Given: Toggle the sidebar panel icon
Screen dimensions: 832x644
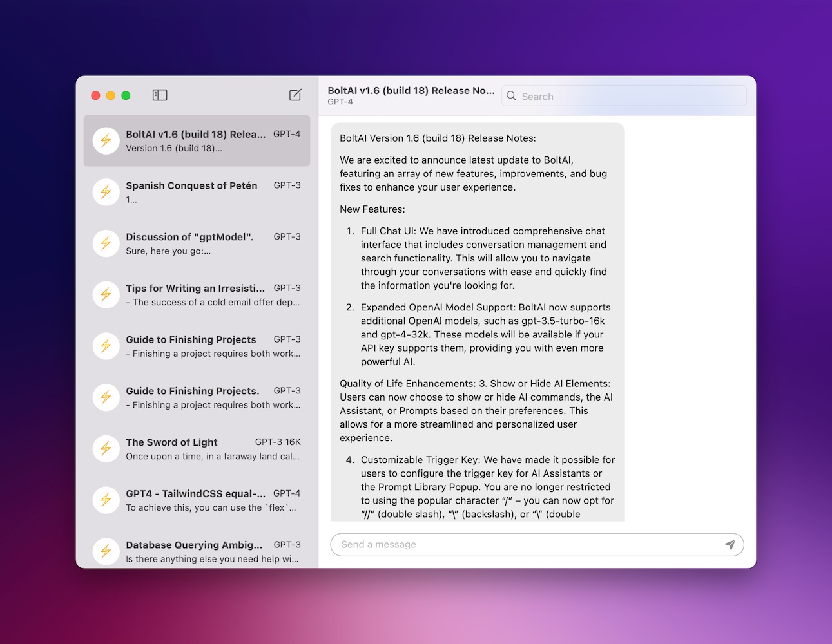Looking at the screenshot, I should 160,95.
